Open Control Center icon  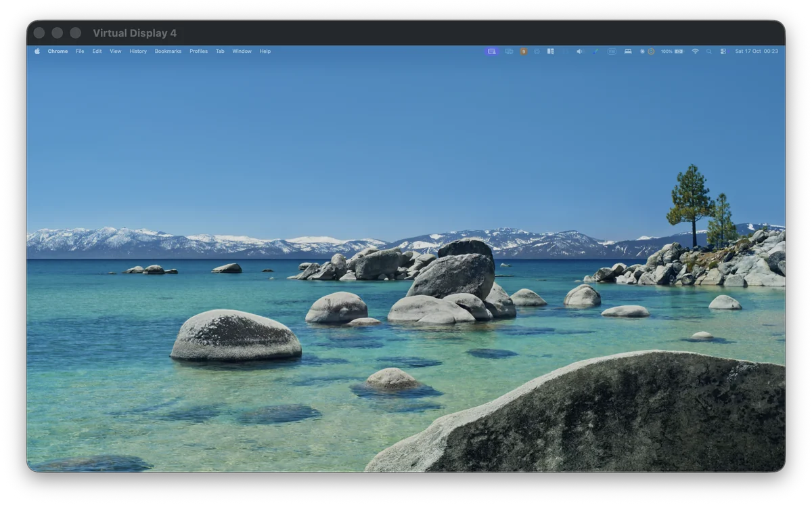(x=723, y=51)
